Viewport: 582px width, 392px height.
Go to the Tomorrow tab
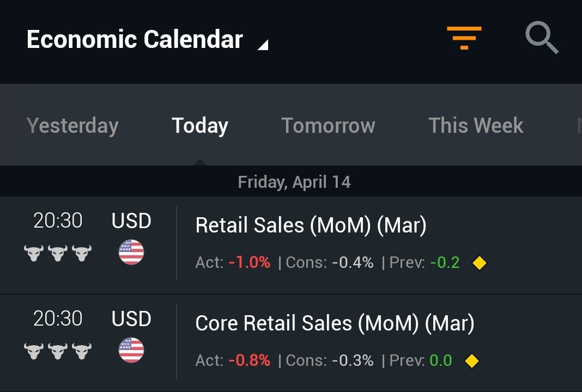point(328,126)
